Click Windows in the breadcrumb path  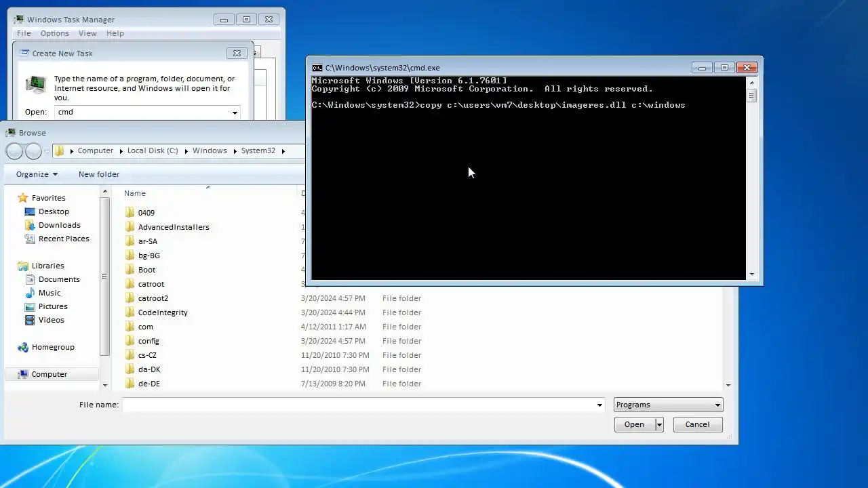pos(210,151)
